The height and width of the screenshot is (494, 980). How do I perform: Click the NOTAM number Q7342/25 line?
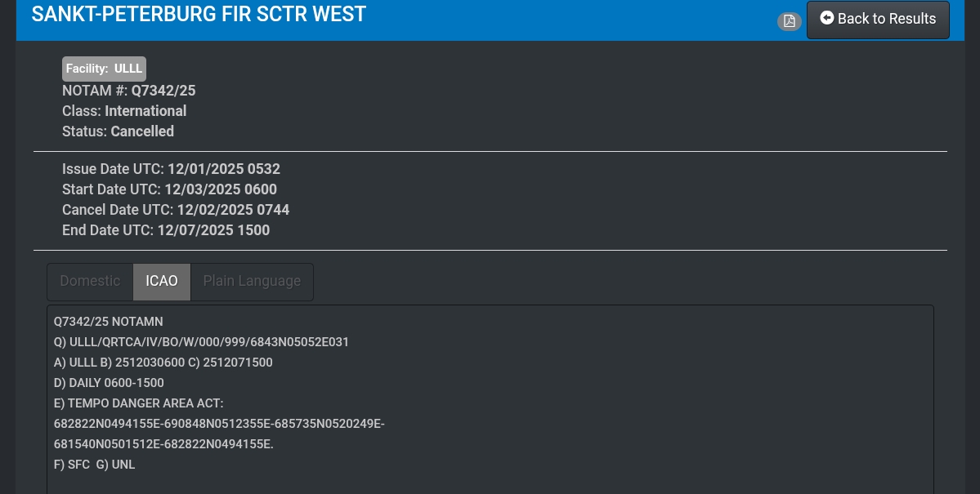129,91
